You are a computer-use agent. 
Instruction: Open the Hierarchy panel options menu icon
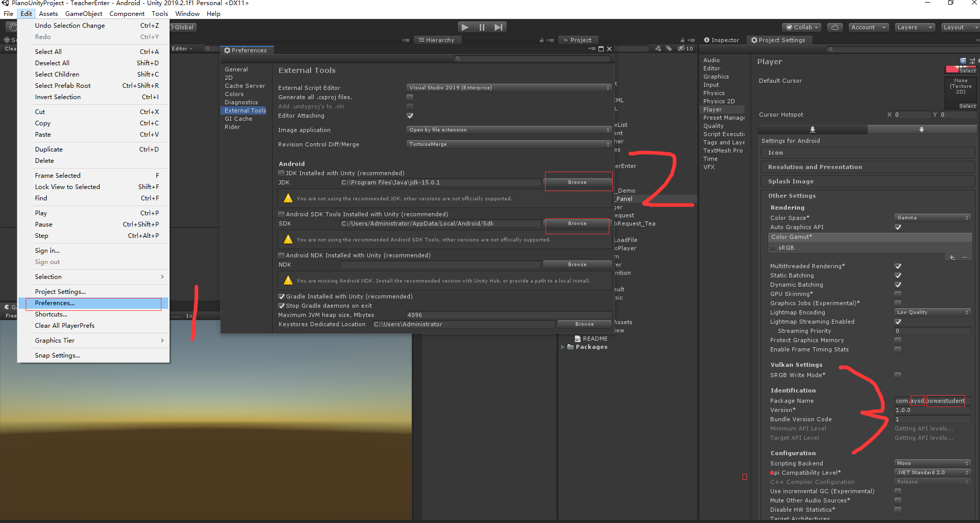(551, 40)
